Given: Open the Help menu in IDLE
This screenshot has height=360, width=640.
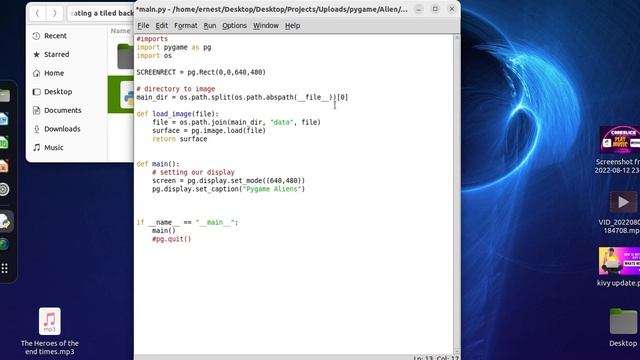Looking at the screenshot, I should 292,25.
